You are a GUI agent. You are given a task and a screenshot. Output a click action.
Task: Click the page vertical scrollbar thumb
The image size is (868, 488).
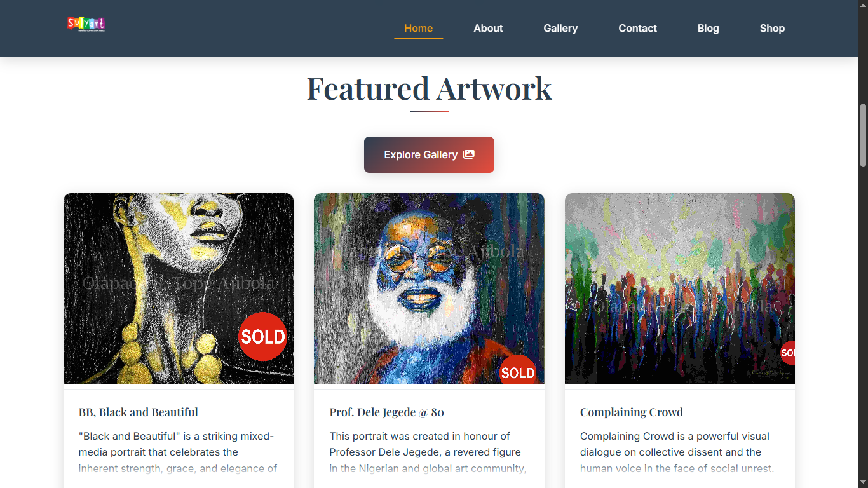coord(863,135)
